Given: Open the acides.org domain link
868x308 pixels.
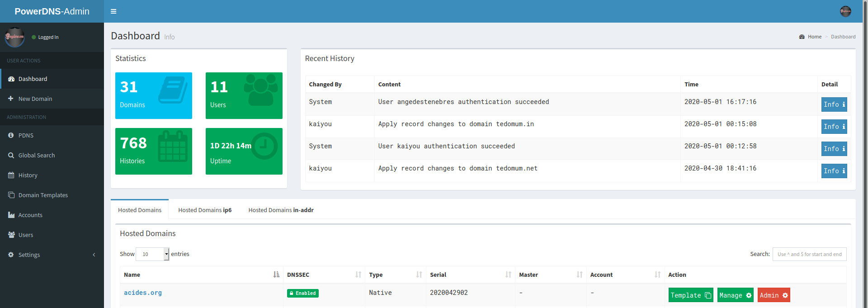Looking at the screenshot, I should [143, 293].
